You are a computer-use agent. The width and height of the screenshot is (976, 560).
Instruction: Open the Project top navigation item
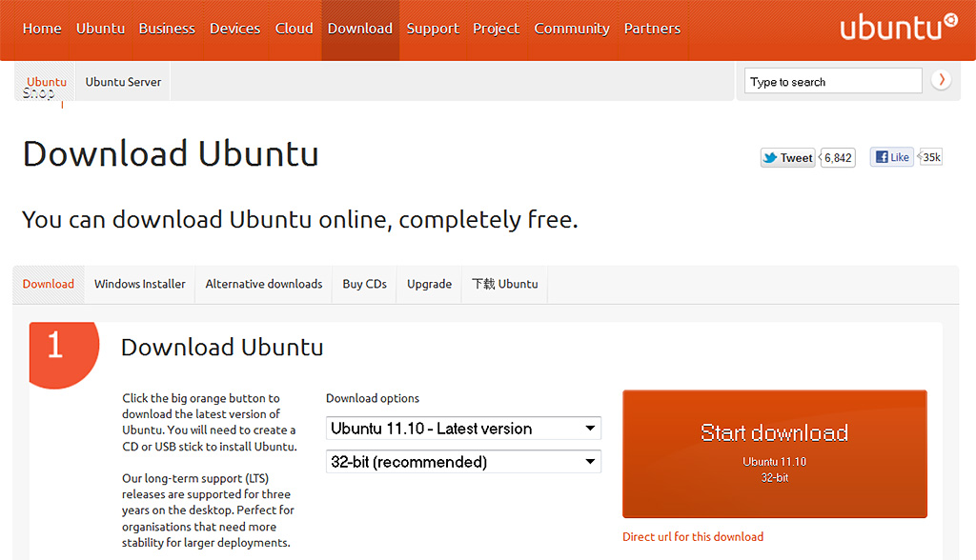tap(496, 29)
